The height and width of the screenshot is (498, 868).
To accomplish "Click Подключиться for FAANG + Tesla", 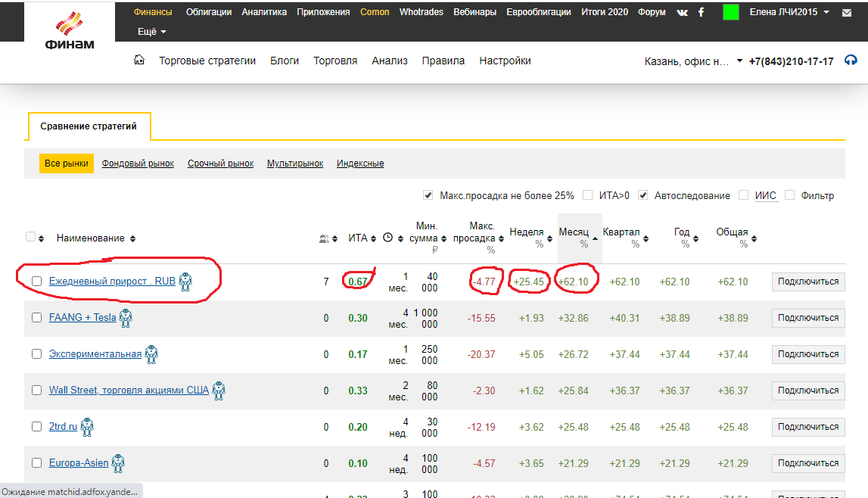I will point(808,318).
